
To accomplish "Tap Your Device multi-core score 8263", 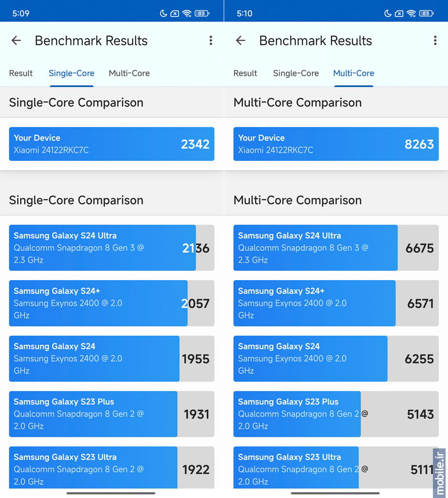I will point(336,144).
